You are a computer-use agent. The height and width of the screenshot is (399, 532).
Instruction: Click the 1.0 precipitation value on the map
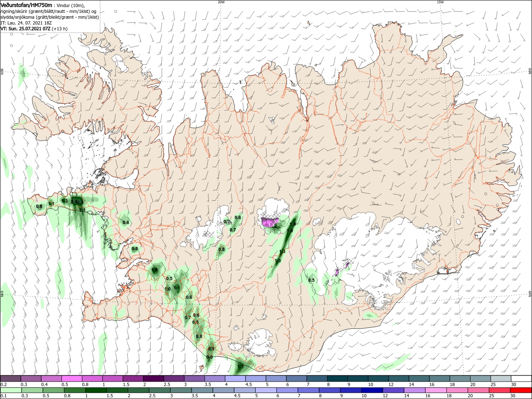point(167,289)
